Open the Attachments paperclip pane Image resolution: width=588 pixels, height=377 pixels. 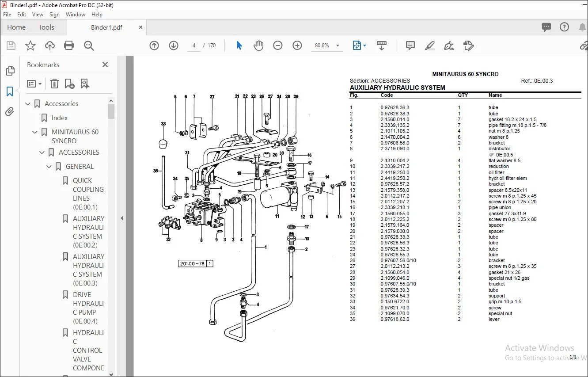pos(10,112)
